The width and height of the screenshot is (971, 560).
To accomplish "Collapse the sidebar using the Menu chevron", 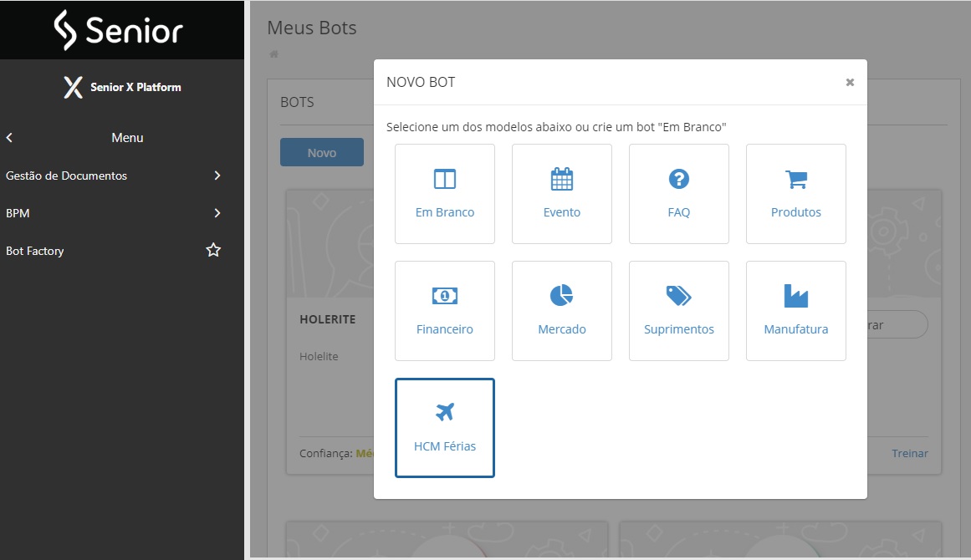I will (9, 137).
